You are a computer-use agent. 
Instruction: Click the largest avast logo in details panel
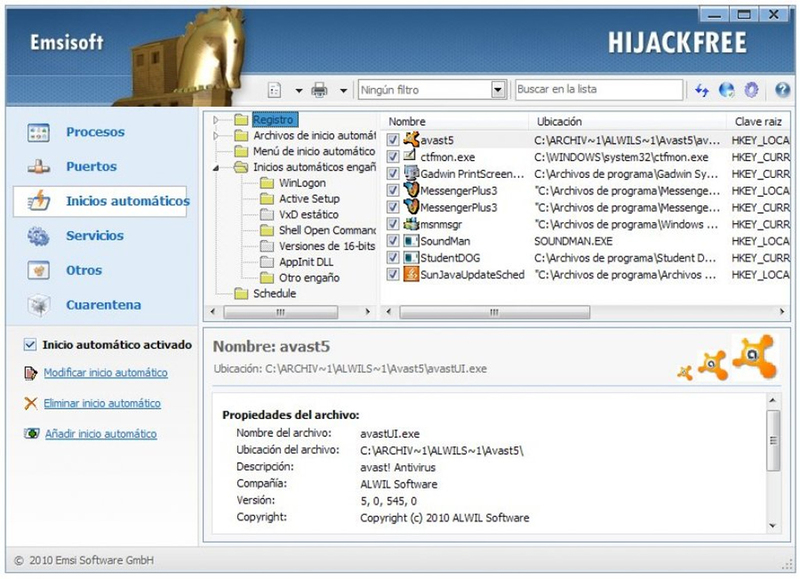[755, 356]
